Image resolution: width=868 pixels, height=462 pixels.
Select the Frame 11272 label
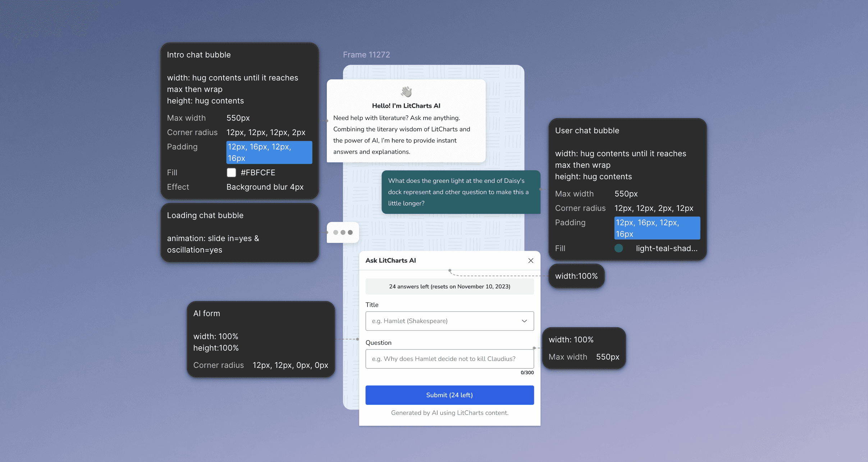pos(366,55)
